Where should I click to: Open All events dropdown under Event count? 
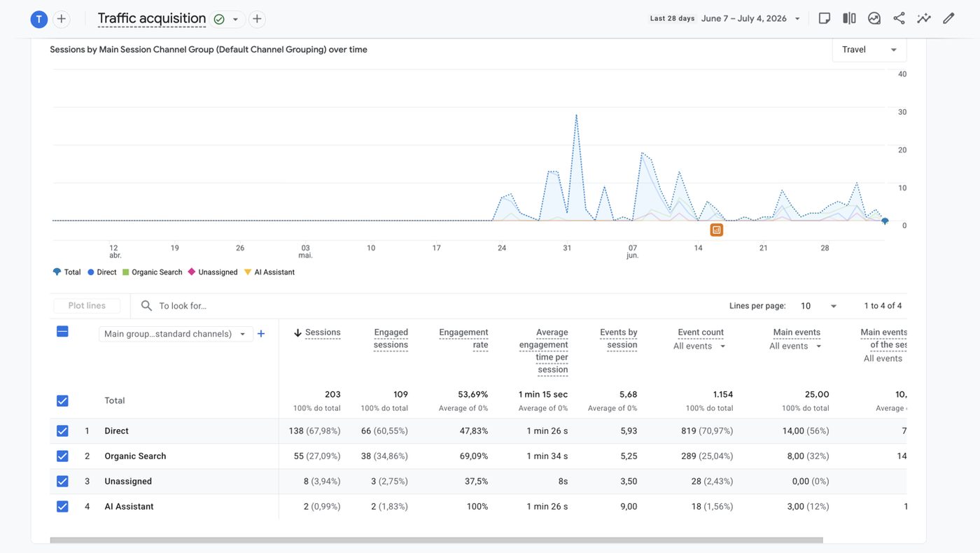click(x=700, y=346)
